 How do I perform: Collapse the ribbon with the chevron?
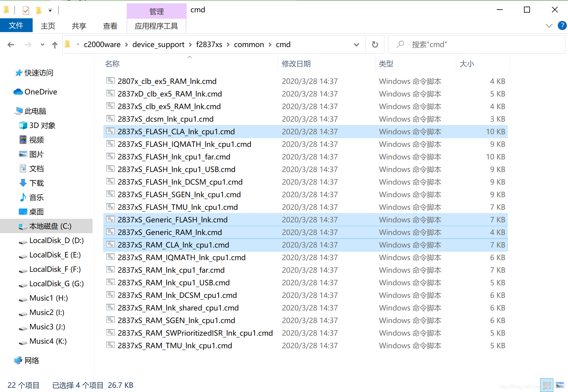click(x=549, y=25)
